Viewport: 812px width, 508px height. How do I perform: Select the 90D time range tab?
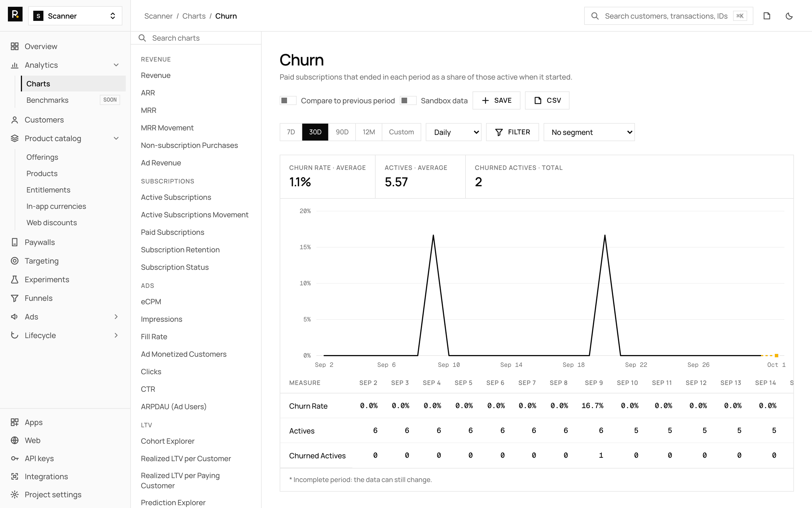tap(342, 132)
